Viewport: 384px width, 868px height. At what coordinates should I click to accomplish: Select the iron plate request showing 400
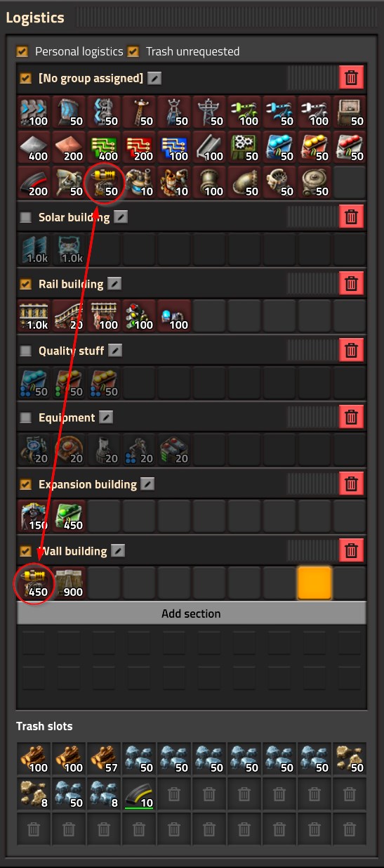pos(34,145)
